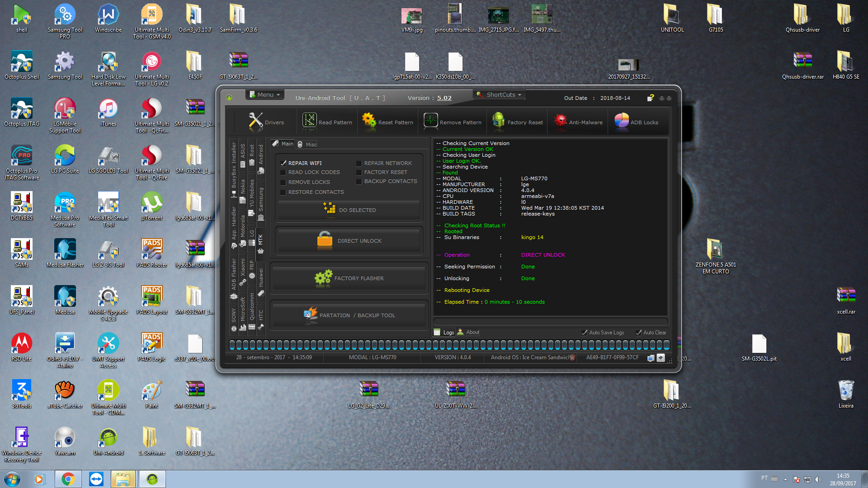This screenshot has width=868, height=488.
Task: Open the Menu dropdown
Action: 265,95
